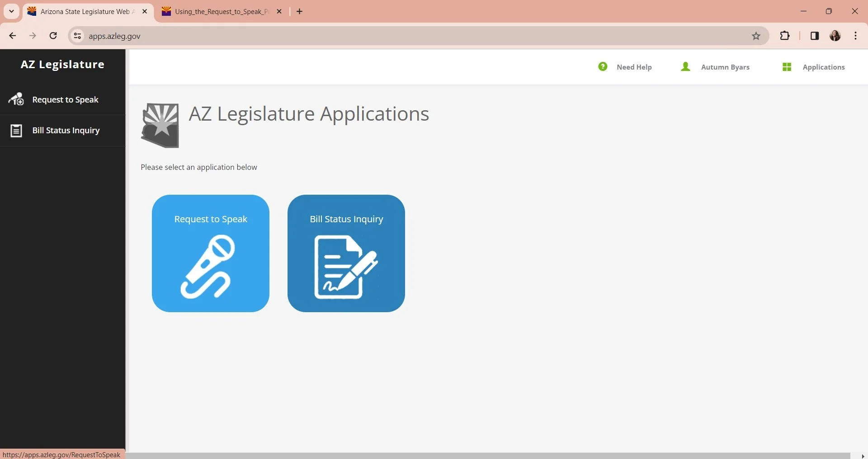Click the green user profile icon
The width and height of the screenshot is (868, 459).
click(686, 67)
